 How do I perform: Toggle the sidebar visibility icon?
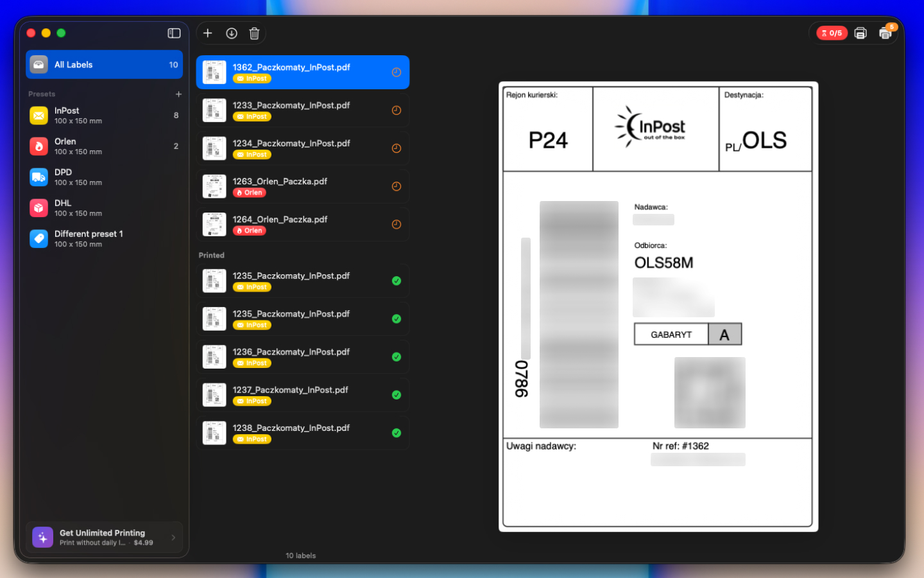click(x=174, y=33)
